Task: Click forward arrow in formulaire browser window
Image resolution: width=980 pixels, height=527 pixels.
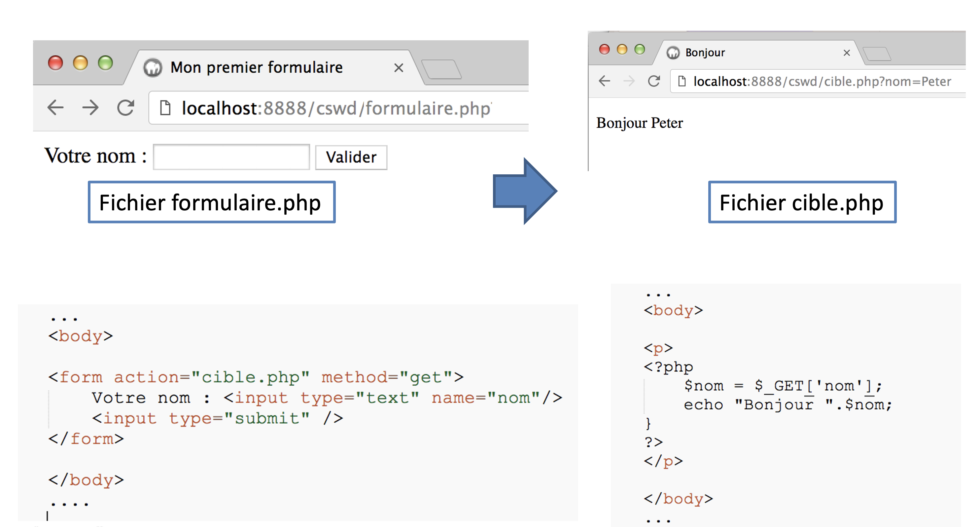Action: point(90,108)
